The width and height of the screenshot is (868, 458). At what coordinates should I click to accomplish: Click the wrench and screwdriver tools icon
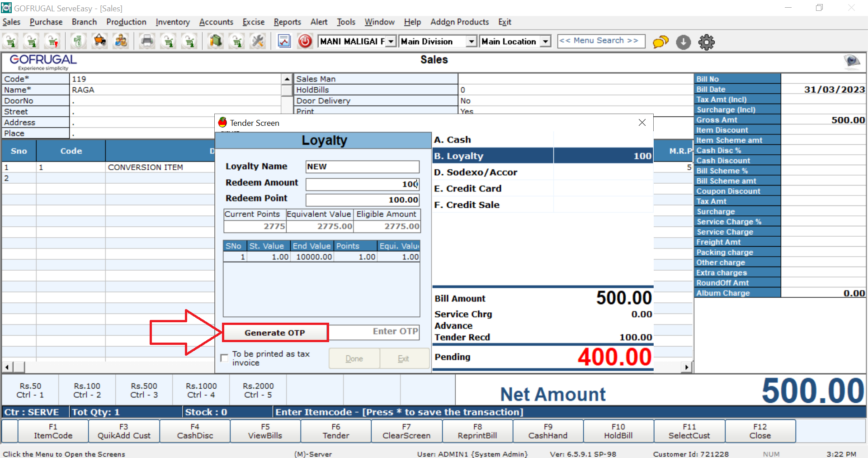click(x=258, y=42)
